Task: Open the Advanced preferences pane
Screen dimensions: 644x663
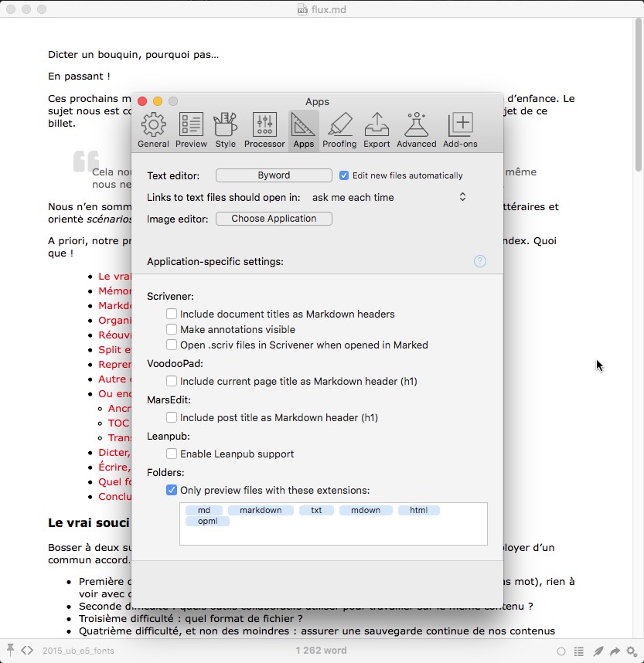Action: point(417,131)
